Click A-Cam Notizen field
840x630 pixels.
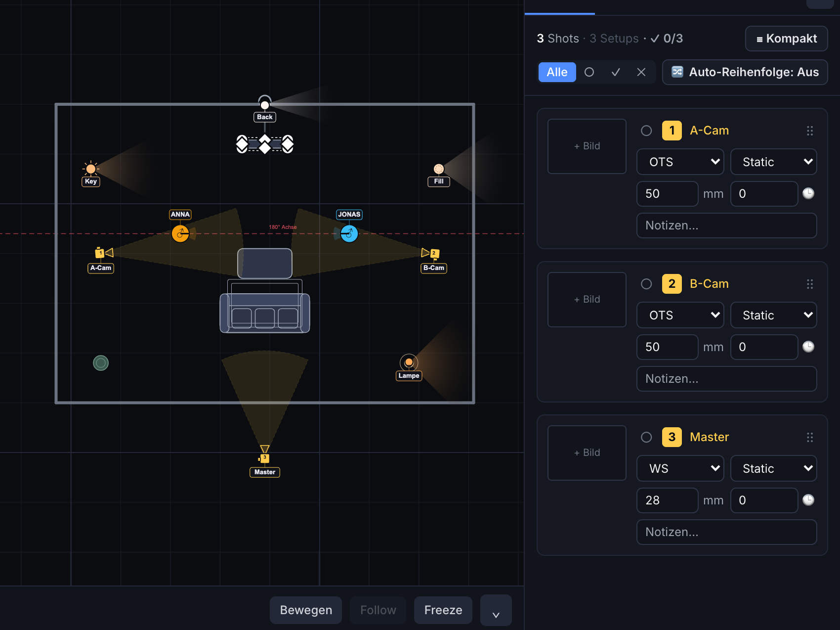point(727,225)
